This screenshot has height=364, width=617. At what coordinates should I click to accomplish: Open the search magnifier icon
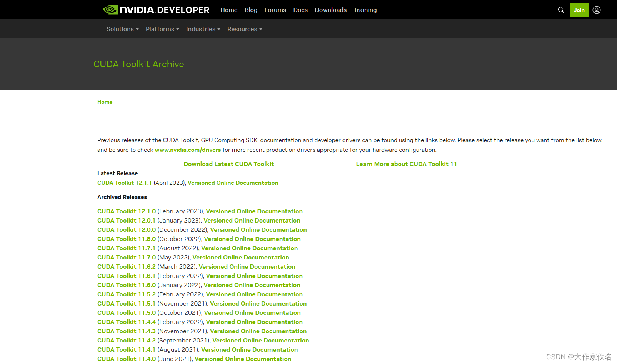tap(560, 10)
